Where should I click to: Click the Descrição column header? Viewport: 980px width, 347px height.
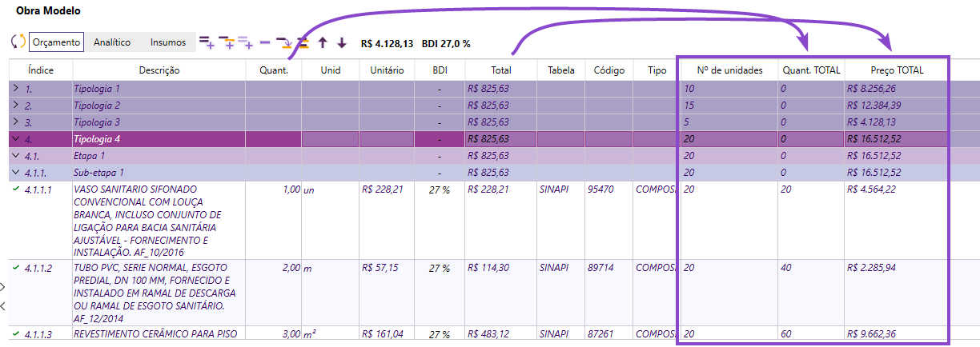point(159,70)
